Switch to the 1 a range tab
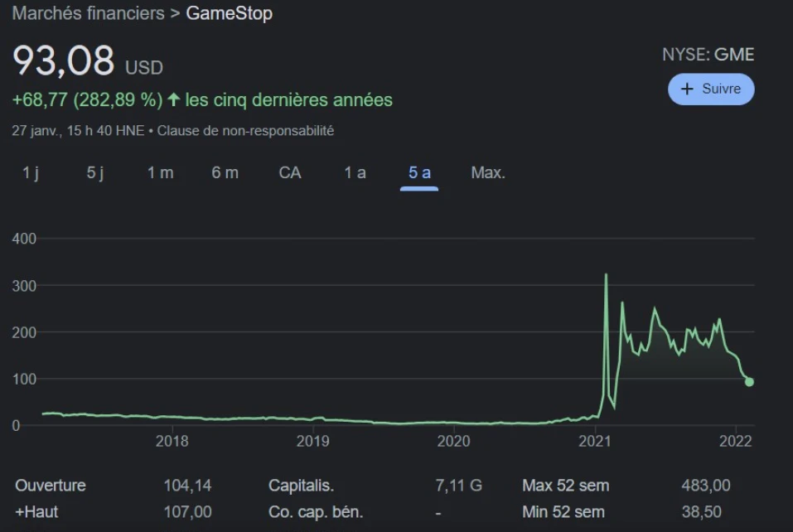 [355, 172]
